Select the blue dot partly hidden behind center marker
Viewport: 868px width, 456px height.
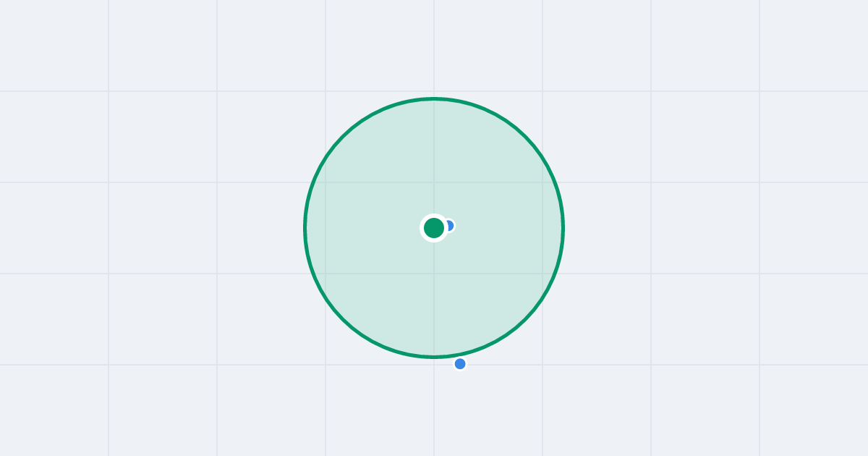click(450, 226)
